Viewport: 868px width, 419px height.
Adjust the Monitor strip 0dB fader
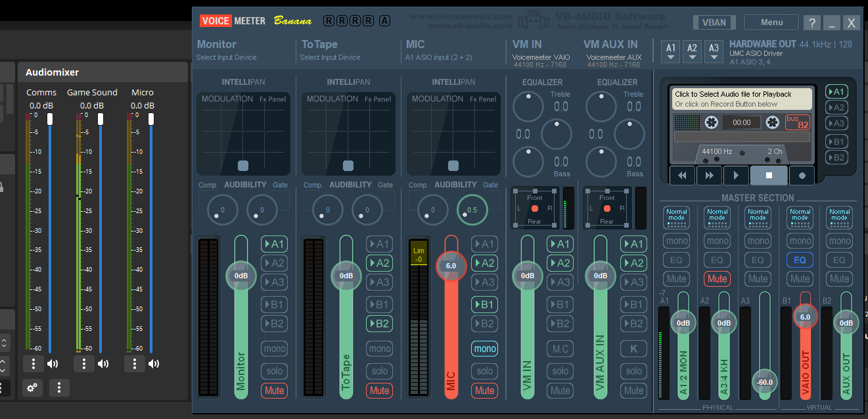point(241,276)
